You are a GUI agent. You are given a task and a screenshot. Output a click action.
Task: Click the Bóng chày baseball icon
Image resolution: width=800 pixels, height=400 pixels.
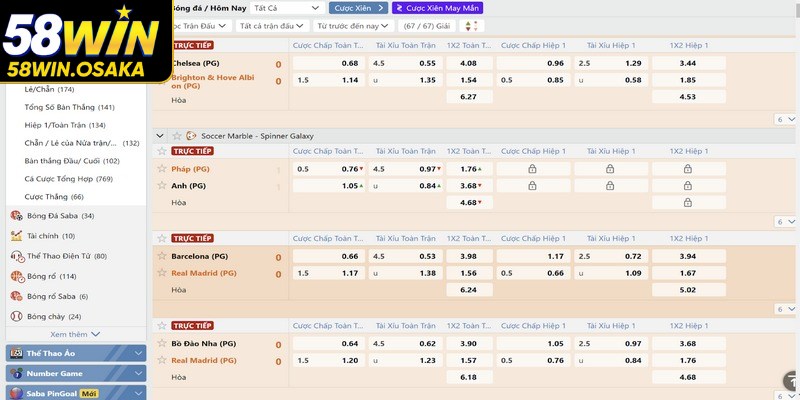pos(16,316)
